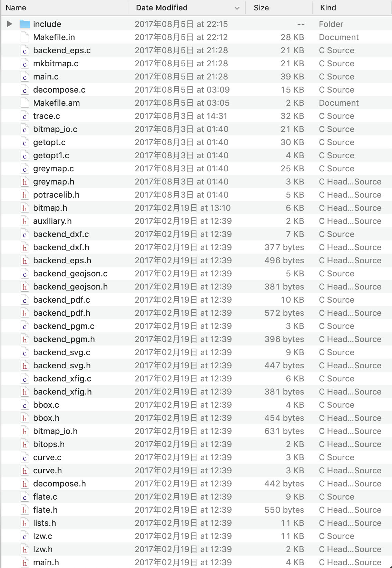Expand the include folder disclosure triangle
392x568 pixels.
(10, 24)
